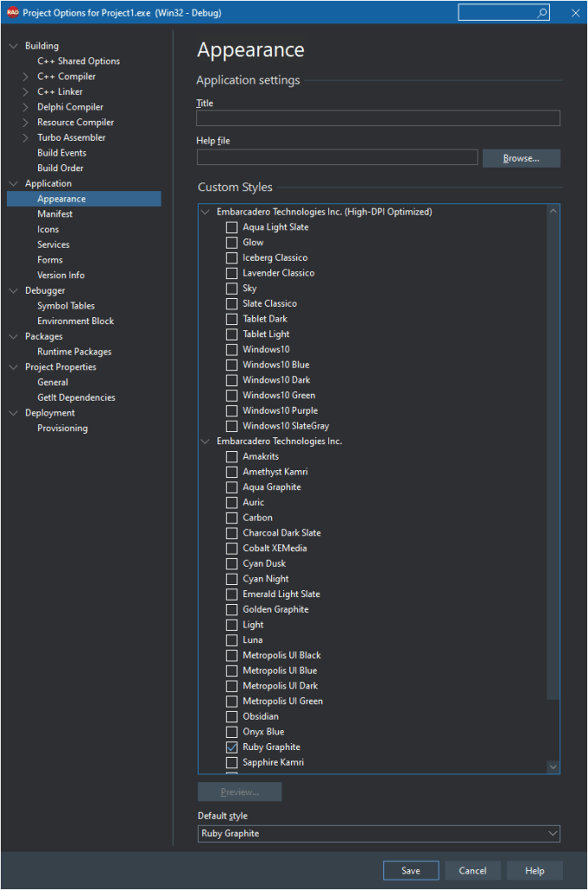Open Environment Block settings
This screenshot has width=588, height=890.
click(76, 322)
